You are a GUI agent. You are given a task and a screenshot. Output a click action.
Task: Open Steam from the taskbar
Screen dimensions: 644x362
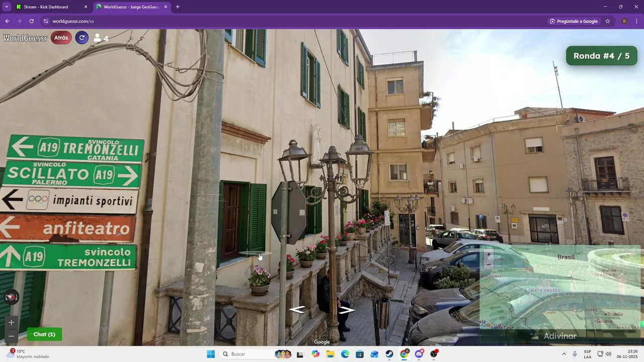pyautogui.click(x=389, y=354)
